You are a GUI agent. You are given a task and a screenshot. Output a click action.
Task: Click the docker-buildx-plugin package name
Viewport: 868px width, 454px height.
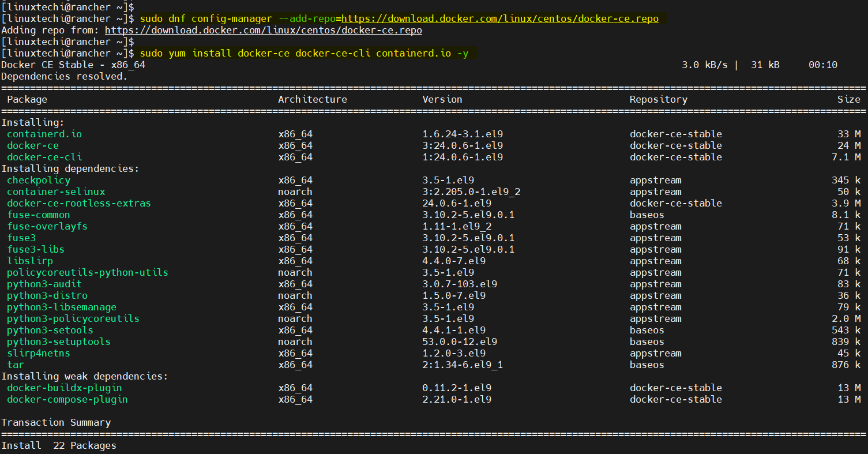[65, 388]
